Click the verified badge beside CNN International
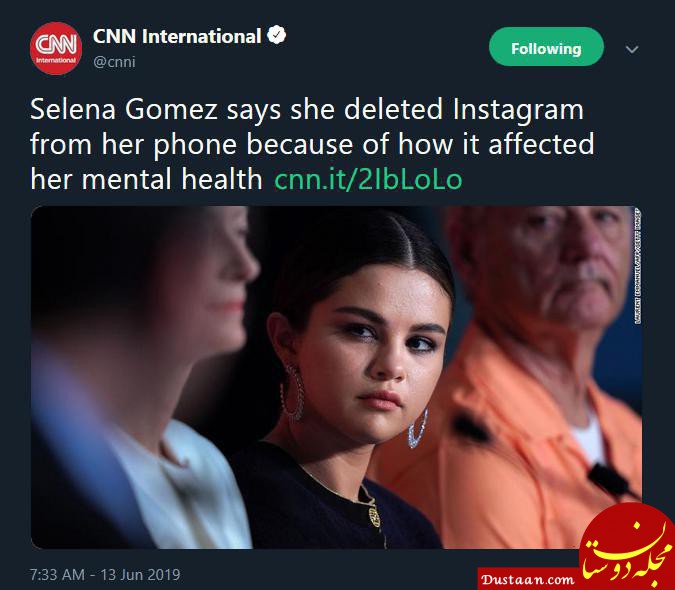Screen dimensions: 675x590 point(277,36)
